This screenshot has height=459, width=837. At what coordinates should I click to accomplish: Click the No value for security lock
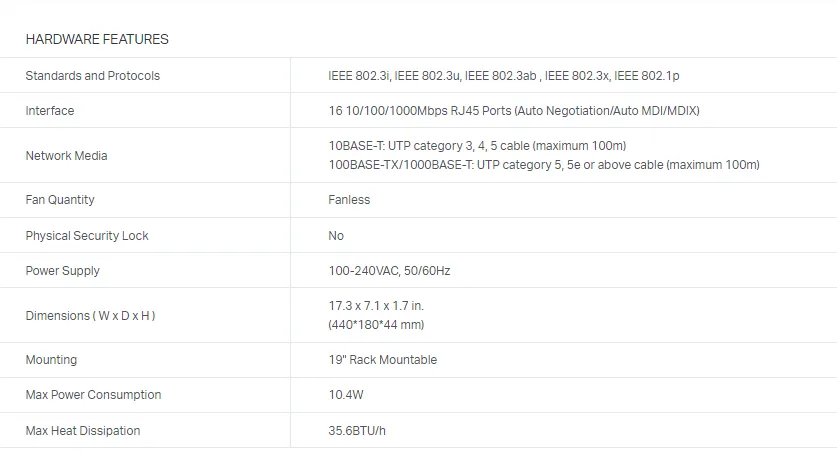point(336,236)
